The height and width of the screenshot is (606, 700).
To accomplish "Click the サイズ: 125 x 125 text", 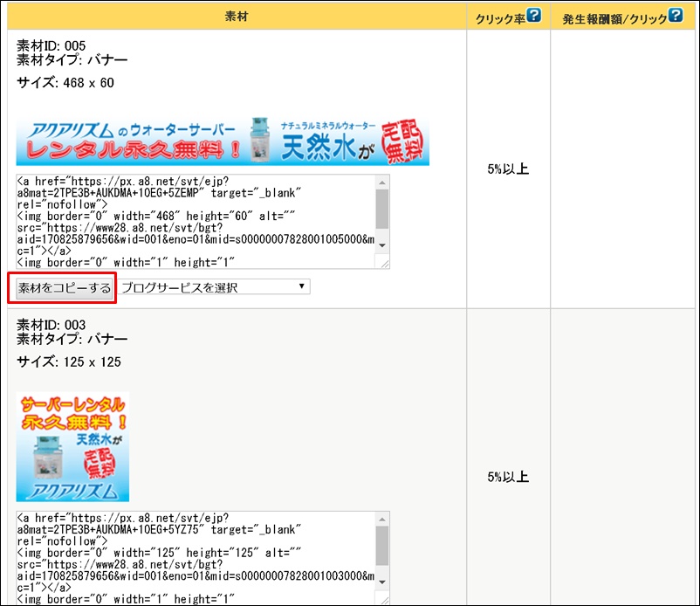I will (x=69, y=362).
